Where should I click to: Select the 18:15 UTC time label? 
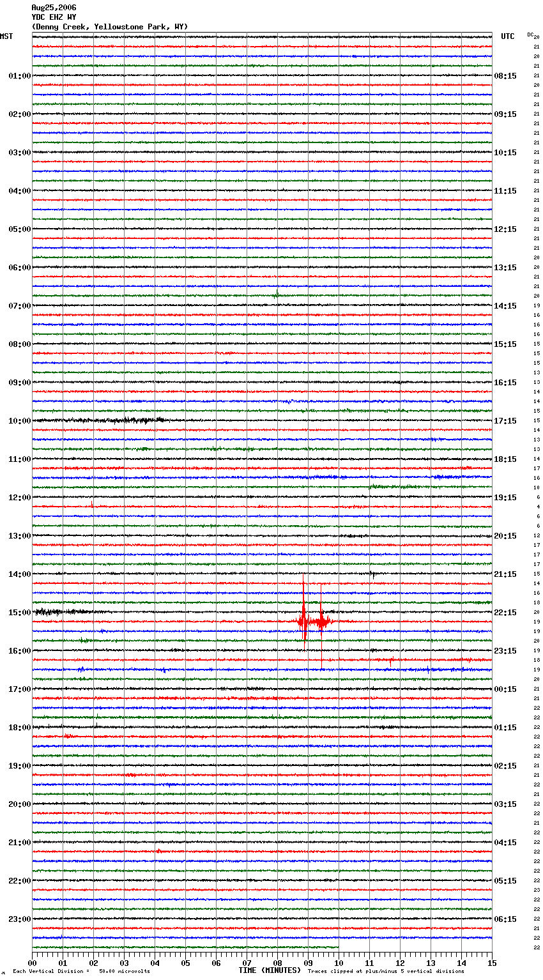pyautogui.click(x=505, y=459)
